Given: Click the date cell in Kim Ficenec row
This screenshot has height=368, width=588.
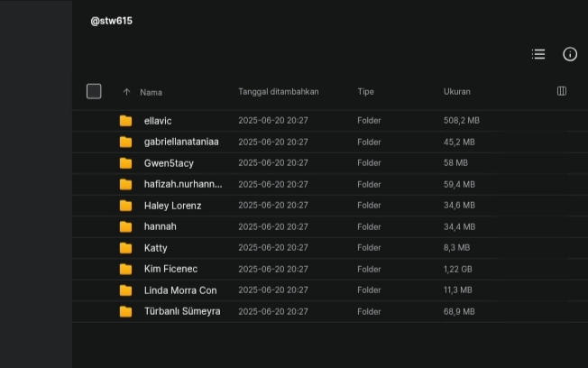Looking at the screenshot, I should pyautogui.click(x=273, y=270).
